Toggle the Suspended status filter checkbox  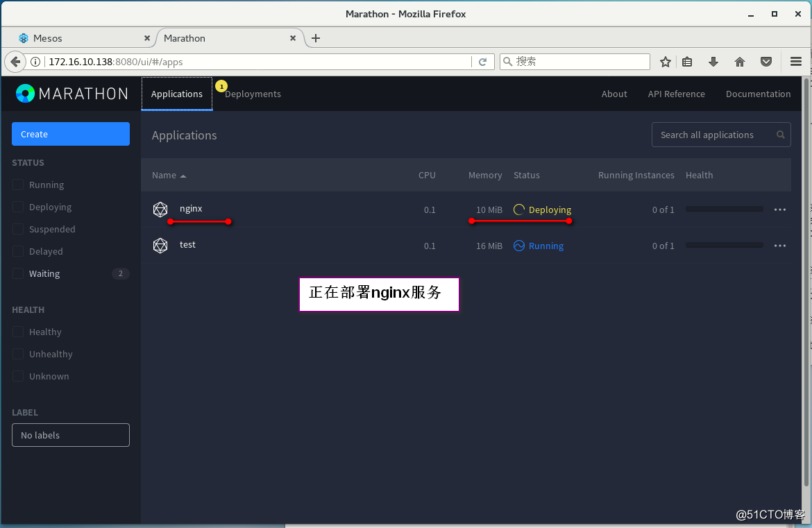18,229
